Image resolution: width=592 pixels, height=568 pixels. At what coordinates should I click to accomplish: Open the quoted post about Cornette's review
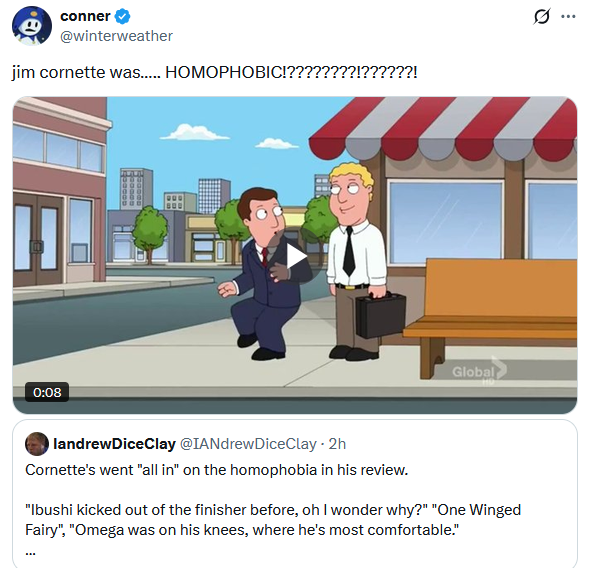click(295, 494)
